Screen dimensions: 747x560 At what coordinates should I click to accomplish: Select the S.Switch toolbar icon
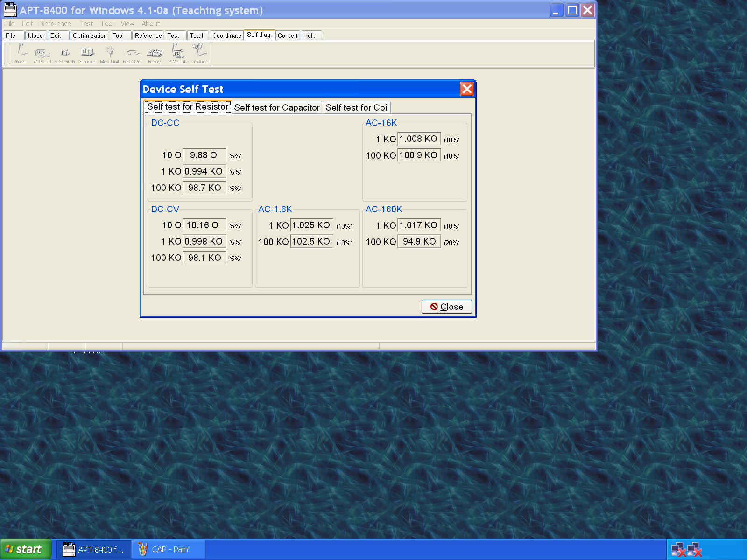[x=64, y=54]
